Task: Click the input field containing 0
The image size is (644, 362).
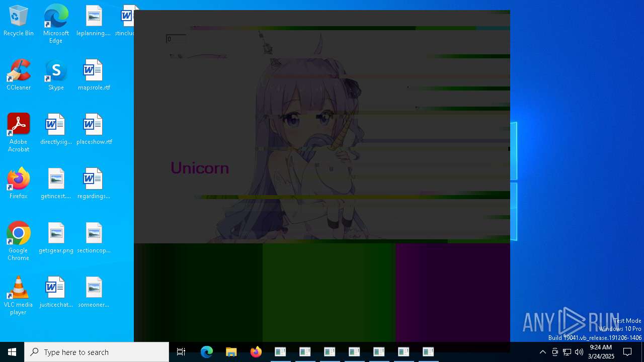Action: [176, 39]
